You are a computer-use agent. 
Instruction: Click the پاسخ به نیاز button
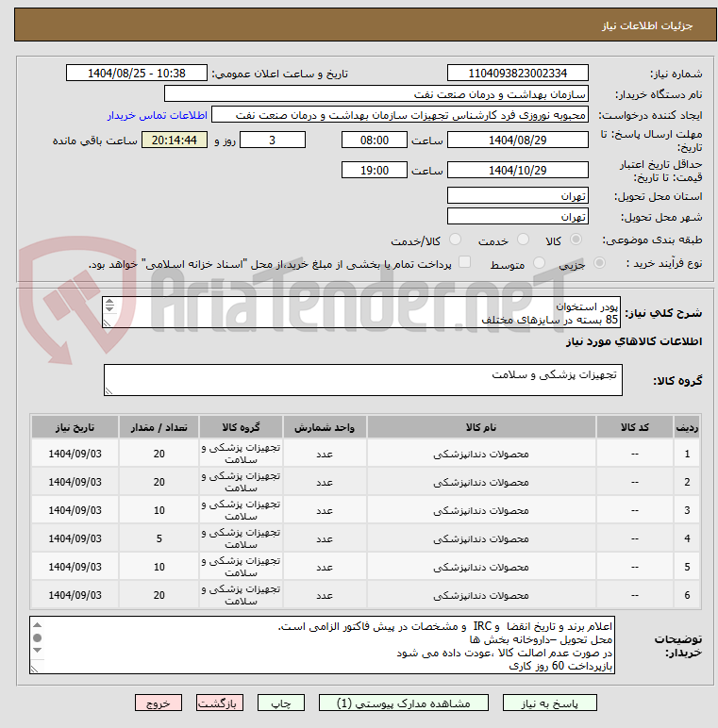click(x=549, y=703)
